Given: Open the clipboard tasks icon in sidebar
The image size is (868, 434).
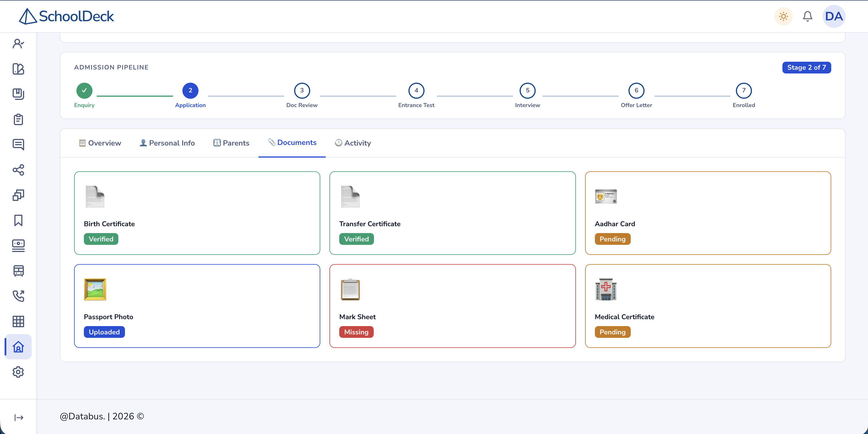Looking at the screenshot, I should (18, 119).
